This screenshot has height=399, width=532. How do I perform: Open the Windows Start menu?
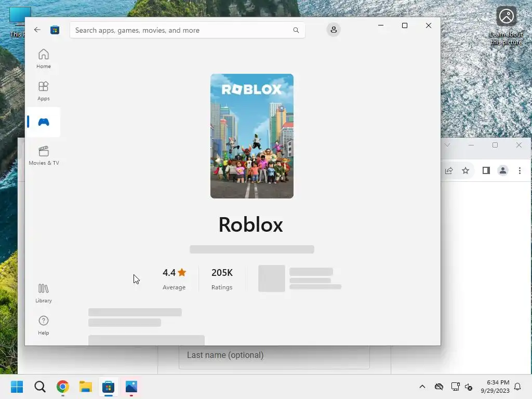tap(17, 387)
